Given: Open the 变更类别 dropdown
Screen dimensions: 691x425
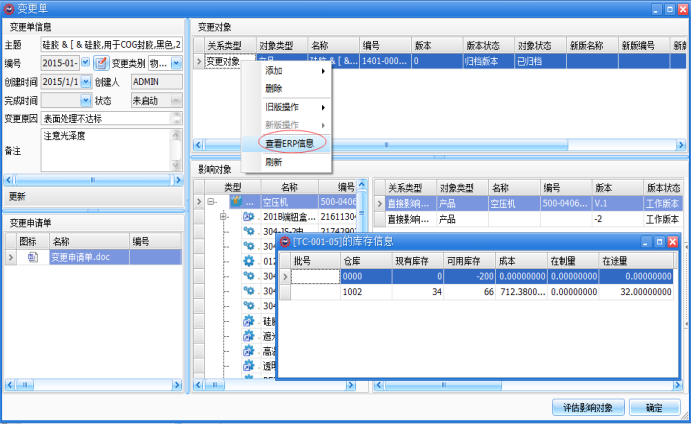Looking at the screenshot, I should click(176, 63).
